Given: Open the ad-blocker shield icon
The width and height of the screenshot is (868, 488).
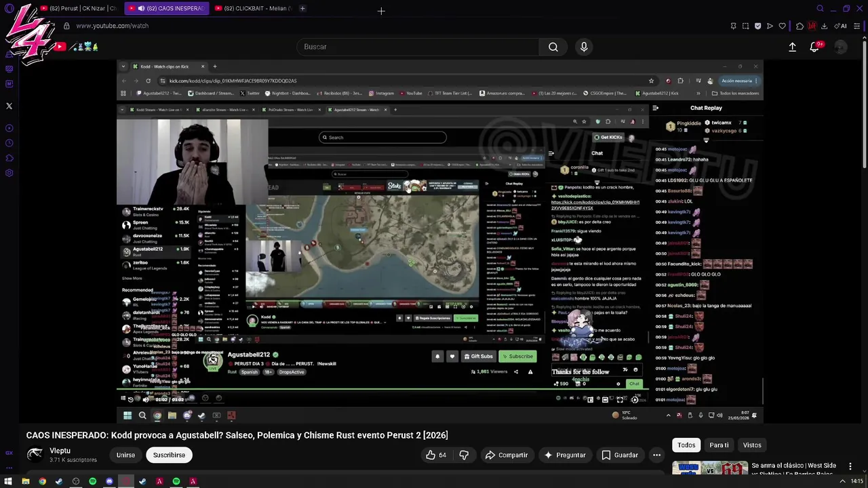Looking at the screenshot, I should tap(757, 26).
